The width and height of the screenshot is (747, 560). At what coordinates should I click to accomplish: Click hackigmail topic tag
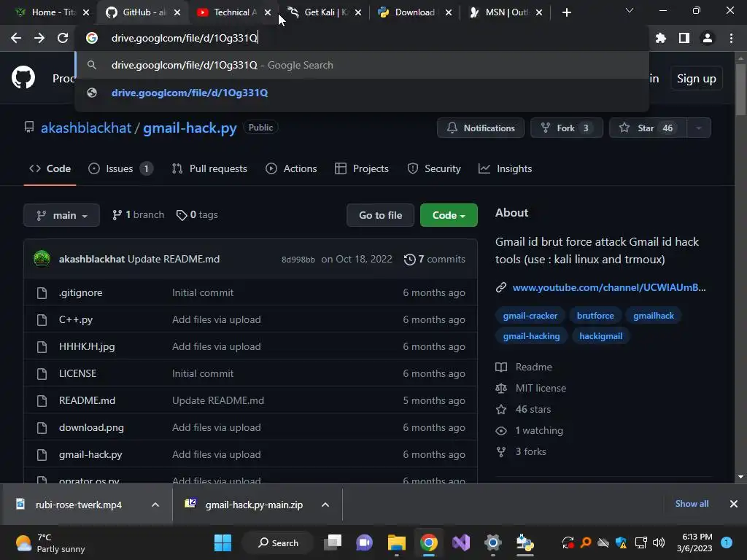[x=601, y=336]
